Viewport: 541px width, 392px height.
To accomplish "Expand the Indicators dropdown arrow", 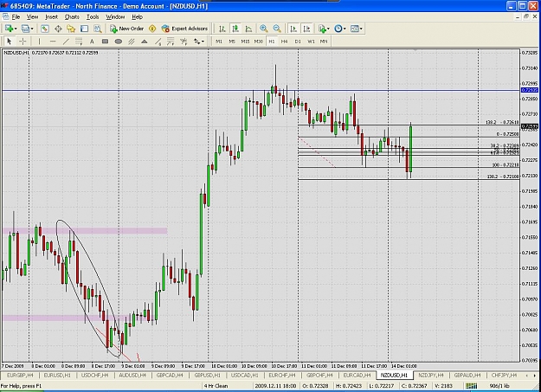I will point(328,29).
